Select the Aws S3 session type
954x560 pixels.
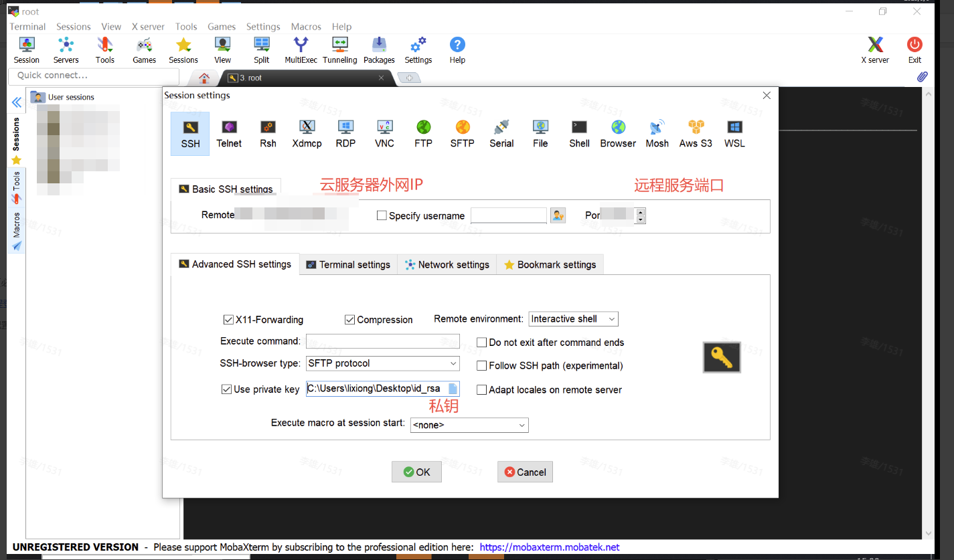point(696,133)
